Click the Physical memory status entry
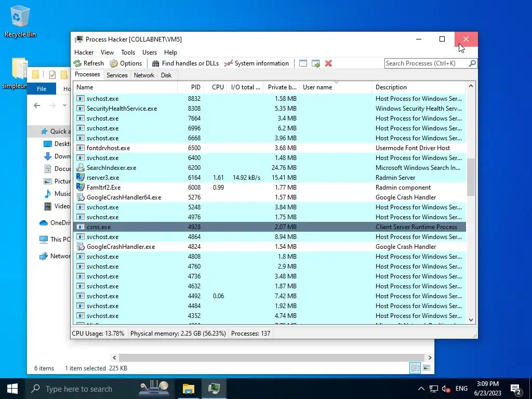 pos(178,334)
